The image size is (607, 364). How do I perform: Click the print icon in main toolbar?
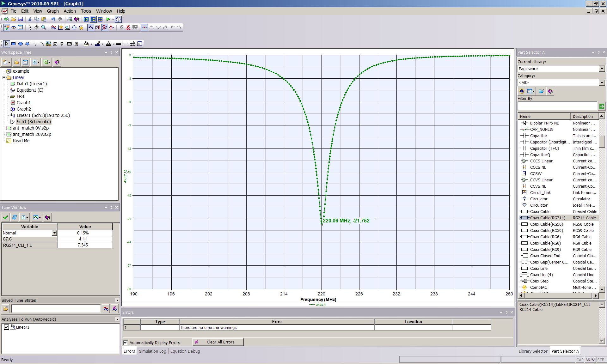(70, 19)
